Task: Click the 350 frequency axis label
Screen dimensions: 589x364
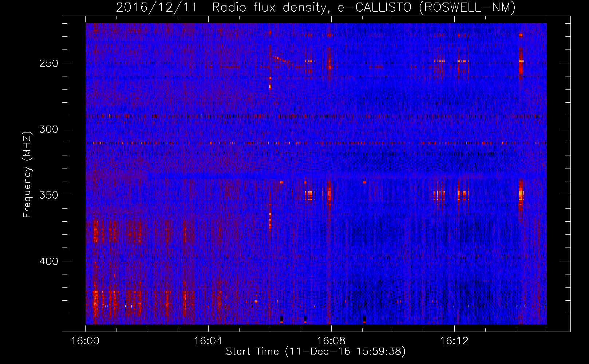Action: (49, 195)
